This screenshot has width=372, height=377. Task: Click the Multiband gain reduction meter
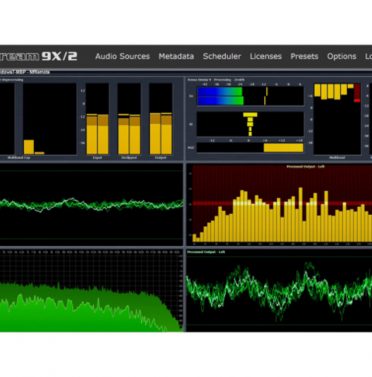(337, 118)
